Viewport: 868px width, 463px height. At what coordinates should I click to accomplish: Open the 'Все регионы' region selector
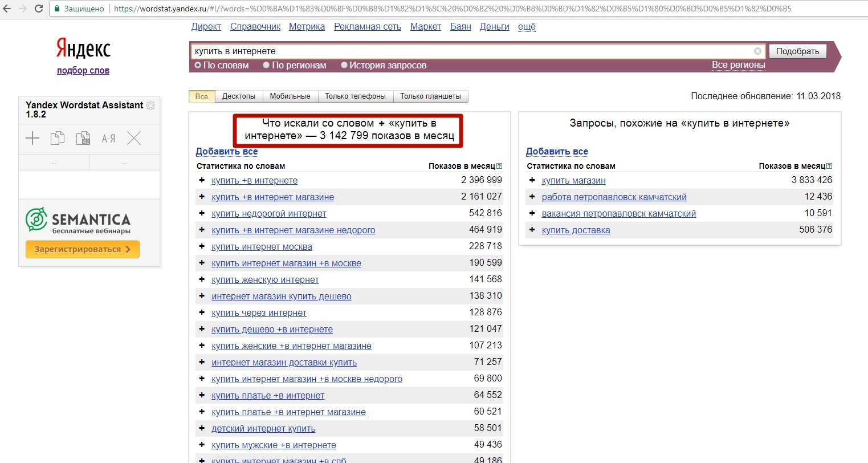pos(738,65)
